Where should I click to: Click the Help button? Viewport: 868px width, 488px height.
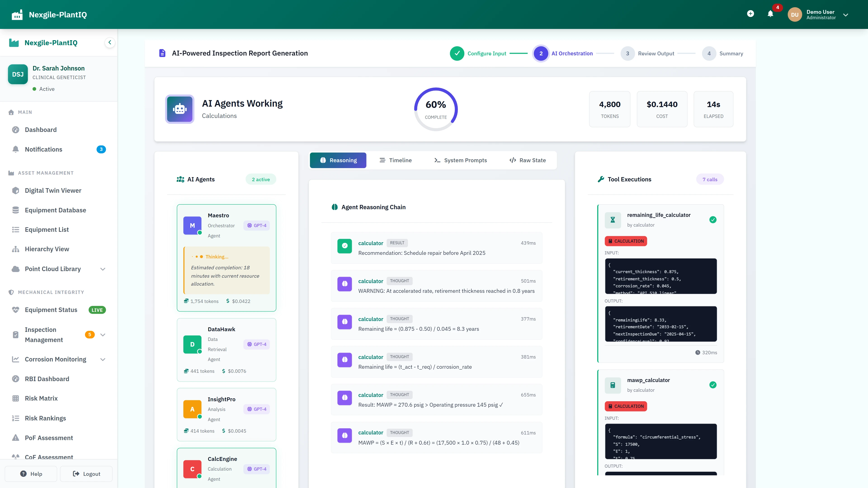point(31,474)
